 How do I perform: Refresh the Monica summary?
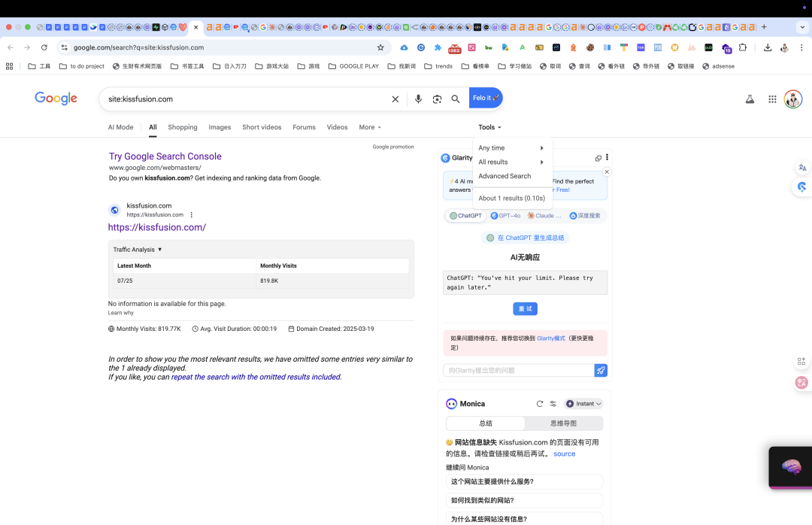pyautogui.click(x=540, y=404)
